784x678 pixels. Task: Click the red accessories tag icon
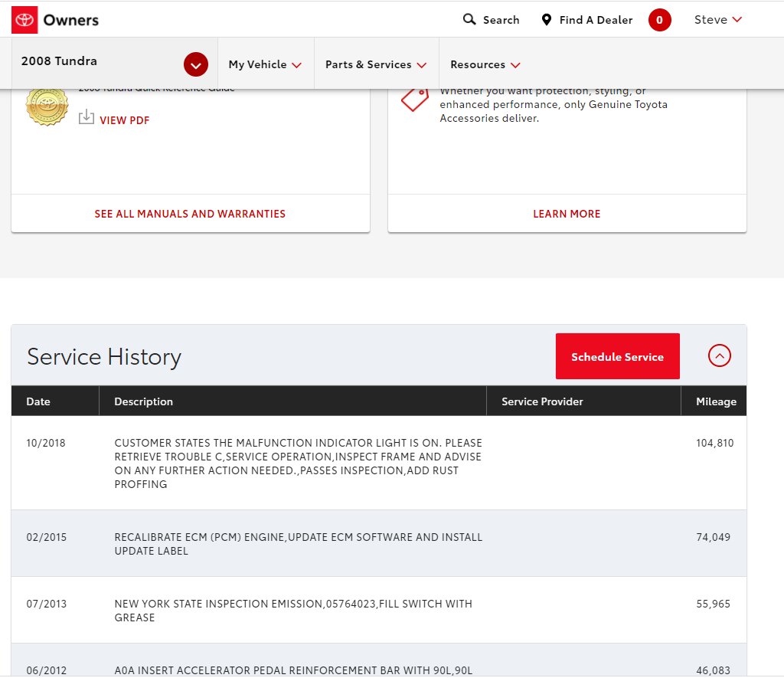[414, 100]
